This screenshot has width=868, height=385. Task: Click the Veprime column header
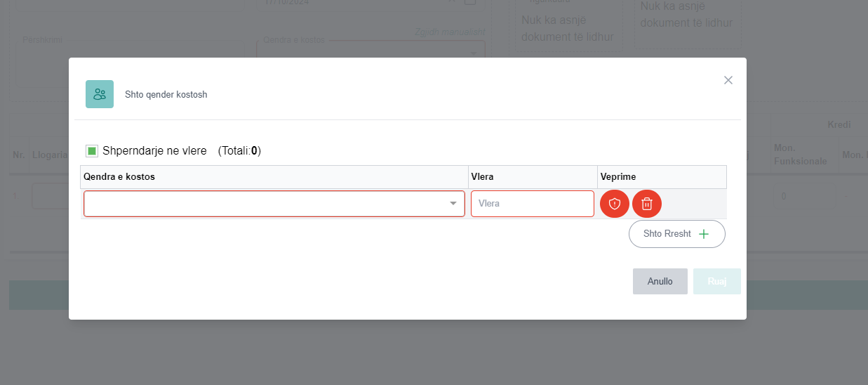point(618,177)
